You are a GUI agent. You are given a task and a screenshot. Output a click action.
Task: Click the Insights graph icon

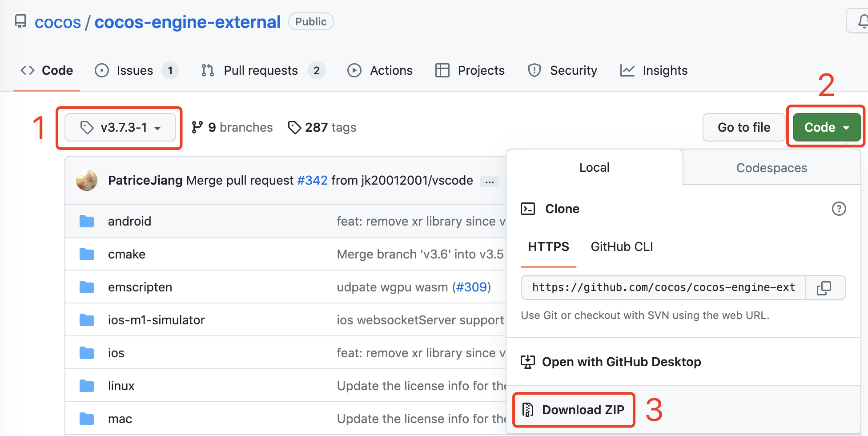[627, 70]
